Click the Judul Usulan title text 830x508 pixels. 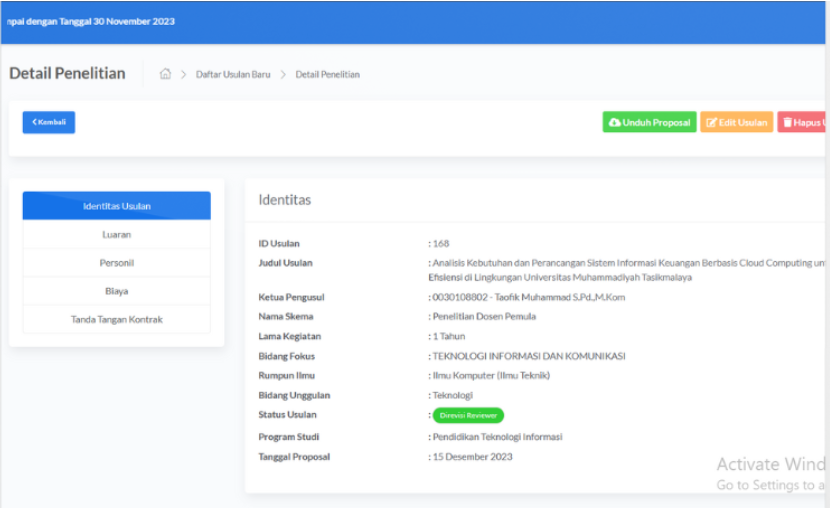pyautogui.click(x=627, y=270)
